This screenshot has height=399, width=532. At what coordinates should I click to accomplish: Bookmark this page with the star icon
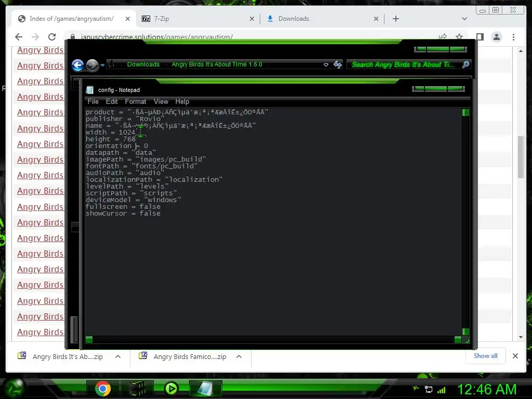(459, 37)
